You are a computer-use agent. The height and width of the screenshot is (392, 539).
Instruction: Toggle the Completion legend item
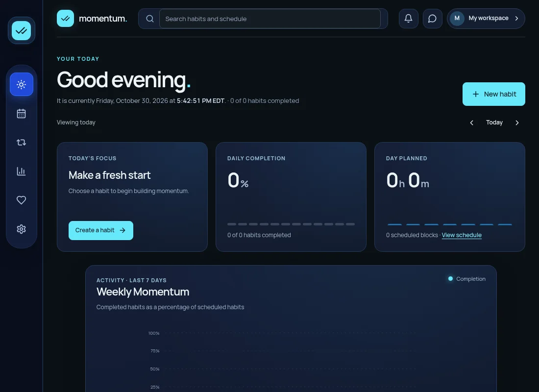[467, 279]
